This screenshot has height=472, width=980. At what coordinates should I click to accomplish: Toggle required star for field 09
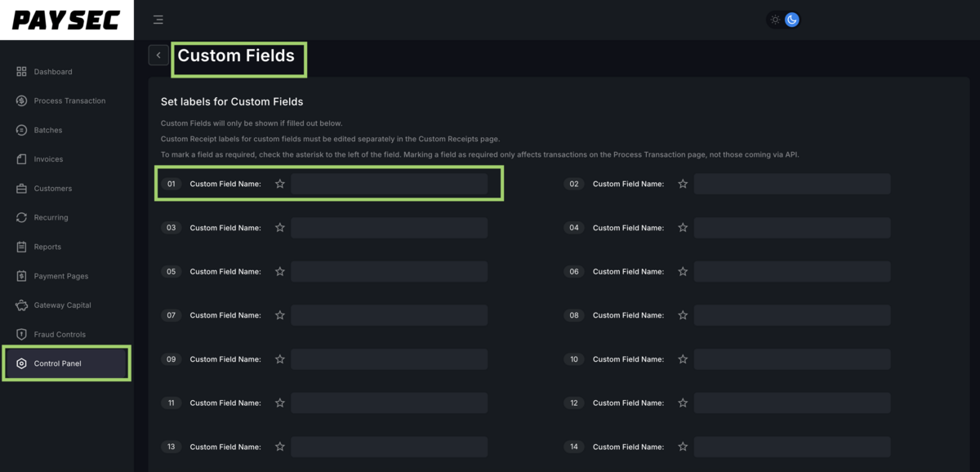click(x=280, y=359)
